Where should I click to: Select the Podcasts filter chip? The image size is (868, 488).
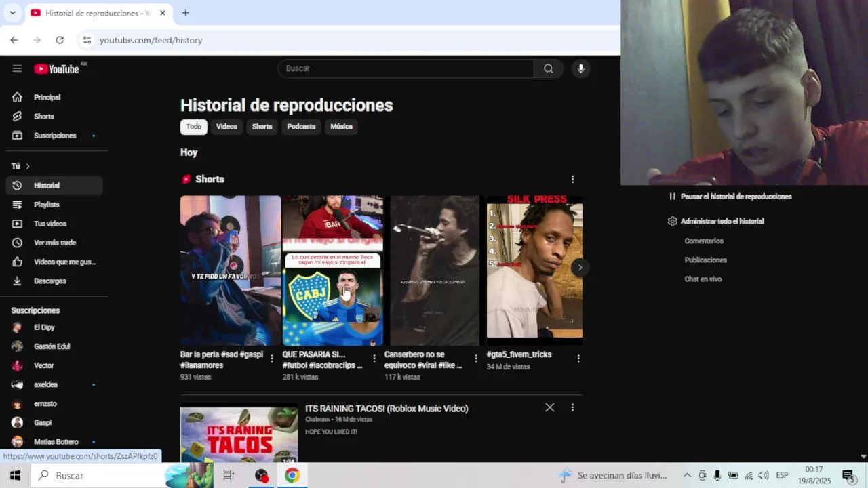[301, 127]
